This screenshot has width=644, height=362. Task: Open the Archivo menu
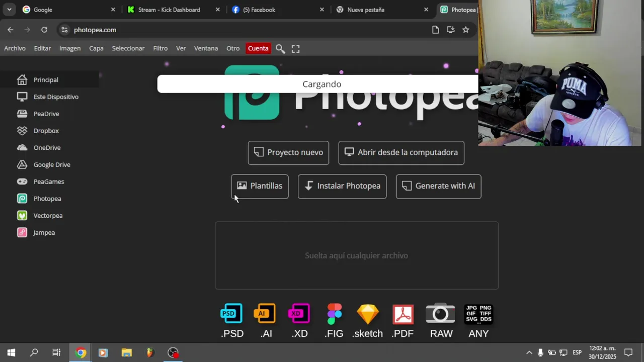pos(15,48)
